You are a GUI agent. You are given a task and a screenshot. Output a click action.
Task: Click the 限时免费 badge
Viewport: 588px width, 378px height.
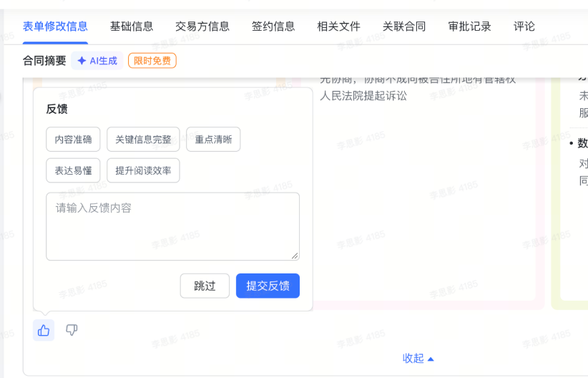[152, 61]
